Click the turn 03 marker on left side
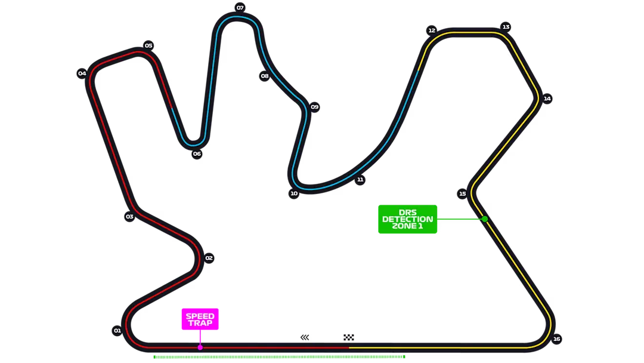Viewport: 644px width, 363px height. (129, 216)
